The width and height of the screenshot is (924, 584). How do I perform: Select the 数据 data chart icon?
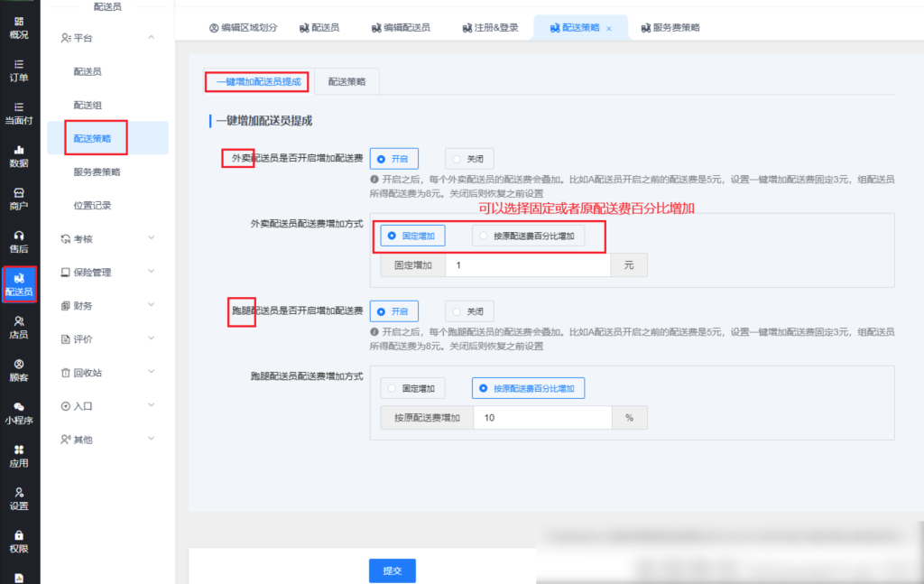click(x=19, y=149)
